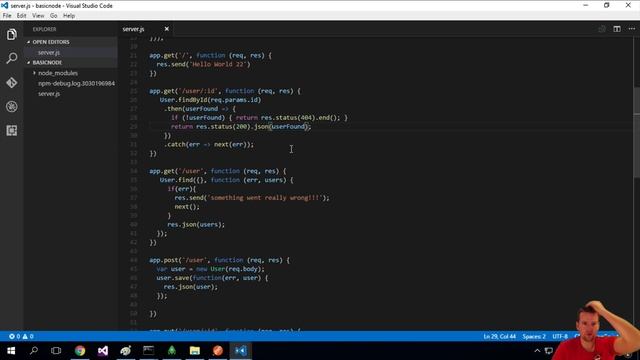Image resolution: width=640 pixels, height=360 pixels.
Task: Click the warnings count icon in status bar
Action: (28, 336)
